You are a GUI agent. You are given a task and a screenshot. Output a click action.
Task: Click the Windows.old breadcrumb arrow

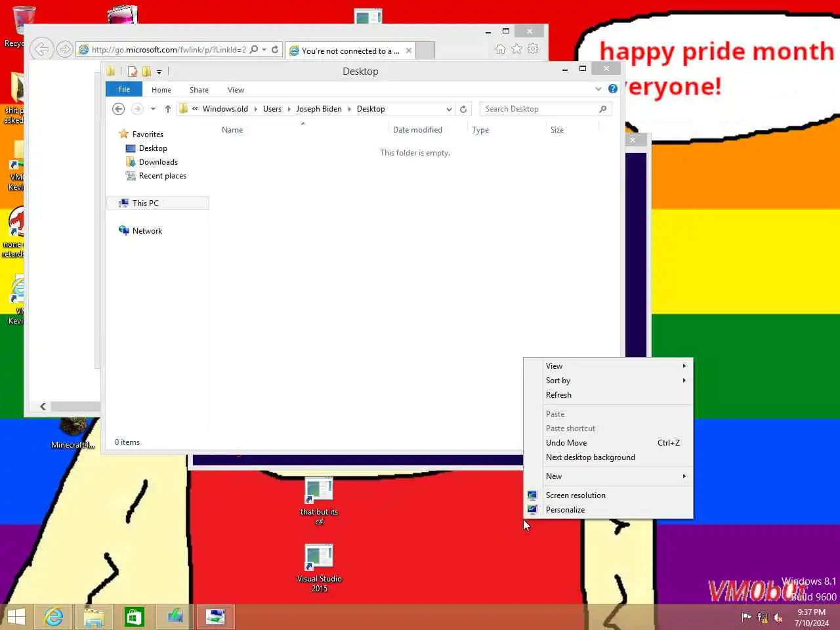(x=256, y=109)
